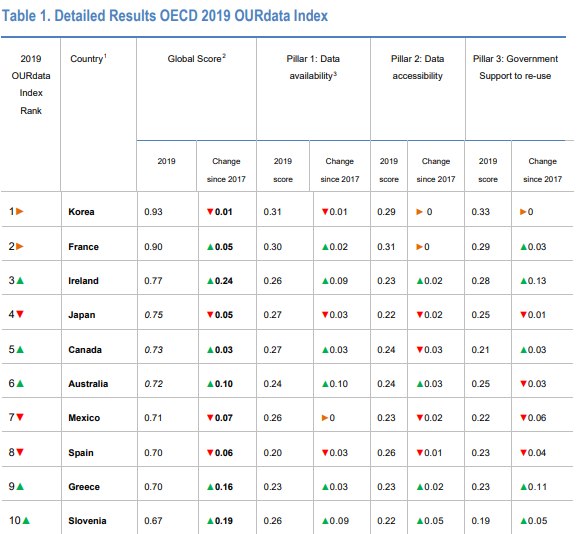Click the green arrow in Greece's Pillar 3 change
588x534 pixels.
coord(524,487)
